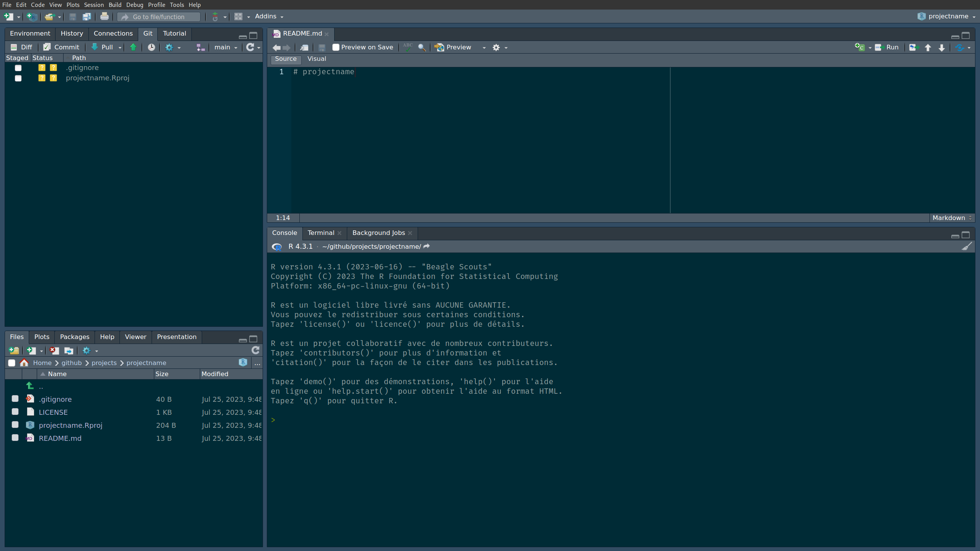The image size is (980, 551).
Task: Switch editor to Visual mode
Action: [x=317, y=59]
